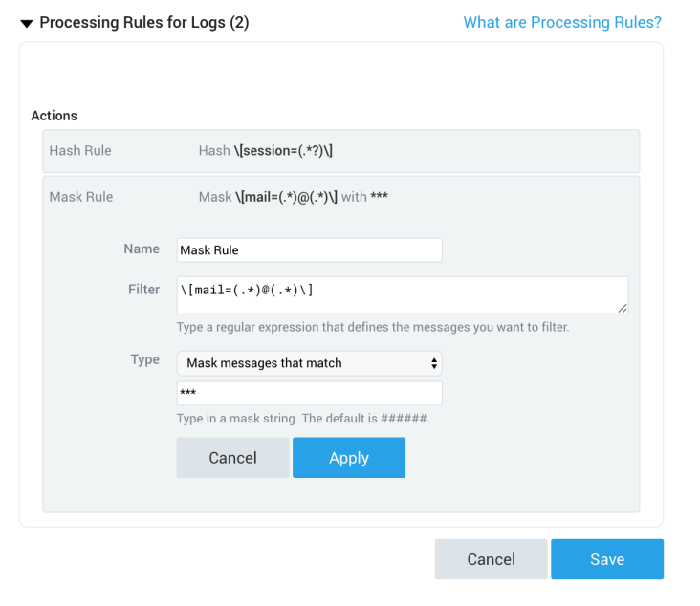Screen dimensions: 700x606
Task: Open the 'Mask messages that match' dropdown
Action: pyautogui.click(x=309, y=363)
